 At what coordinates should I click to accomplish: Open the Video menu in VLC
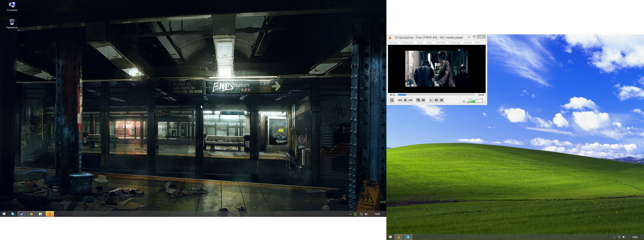(x=429, y=43)
